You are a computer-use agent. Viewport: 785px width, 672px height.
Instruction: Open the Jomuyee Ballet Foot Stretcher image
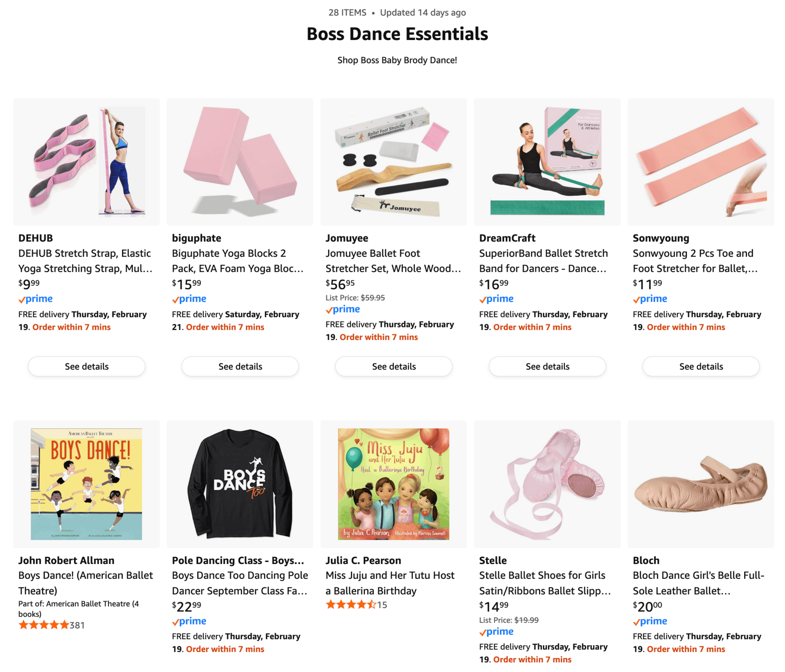click(393, 161)
